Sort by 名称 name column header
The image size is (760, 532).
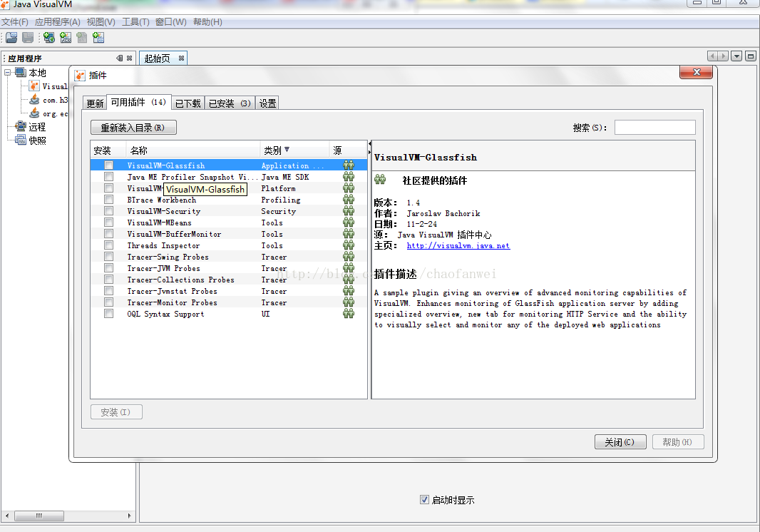pos(193,150)
